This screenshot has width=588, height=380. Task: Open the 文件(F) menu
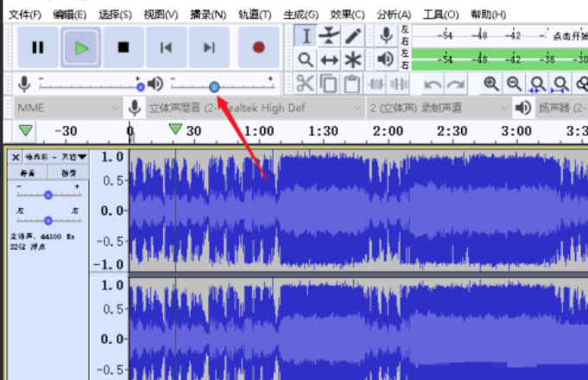tap(25, 15)
